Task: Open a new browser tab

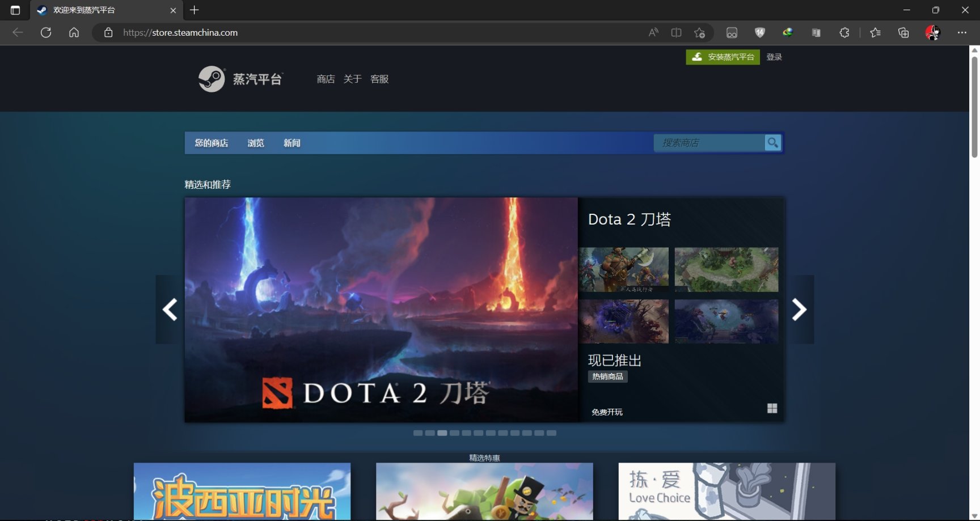Action: click(195, 10)
